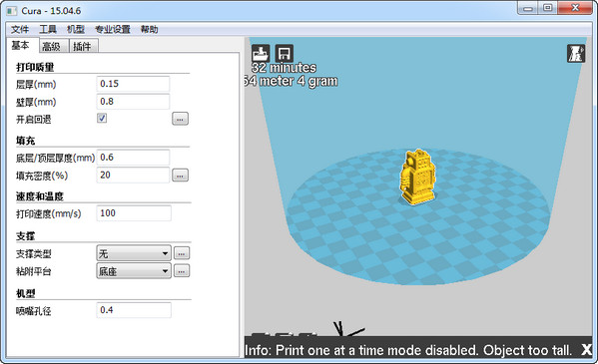Click the 层厚(mm) input field
598x364 pixels.
tap(133, 84)
